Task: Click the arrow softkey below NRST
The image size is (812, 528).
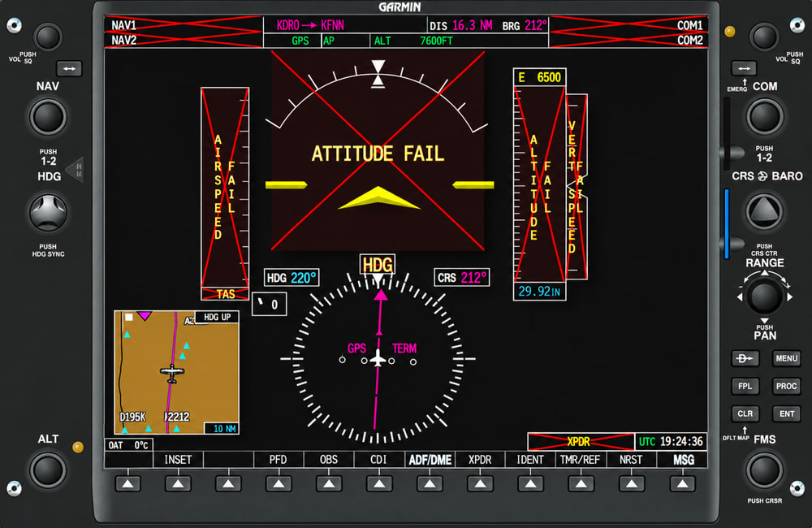Action: pos(632,484)
